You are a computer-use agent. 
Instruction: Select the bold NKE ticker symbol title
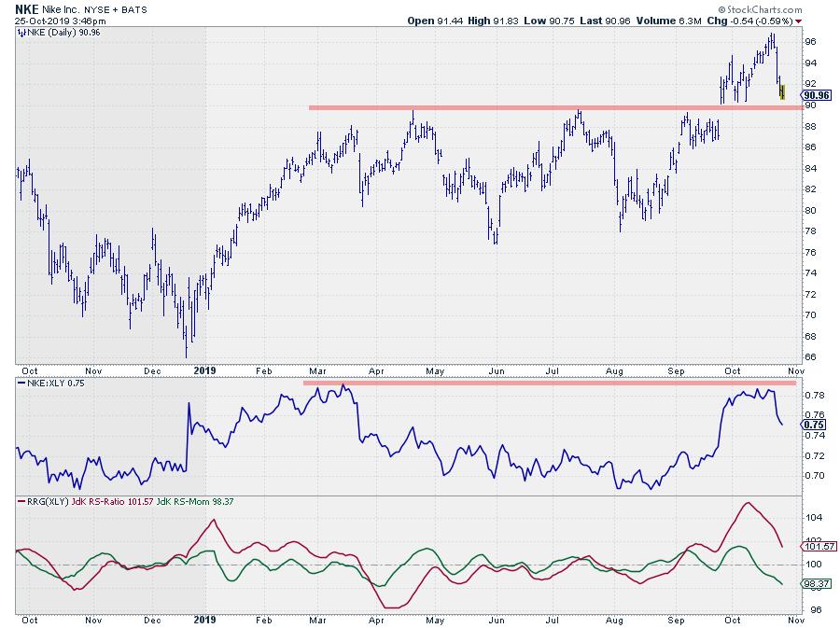pos(27,9)
